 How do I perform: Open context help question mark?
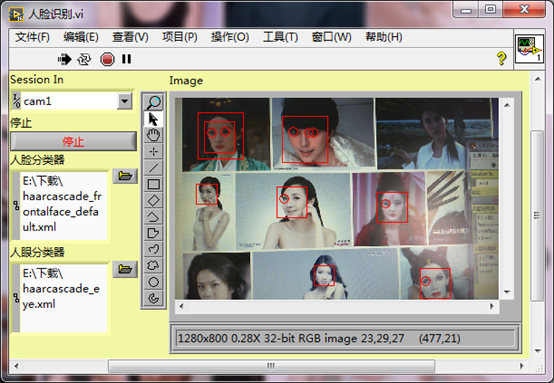click(x=501, y=58)
